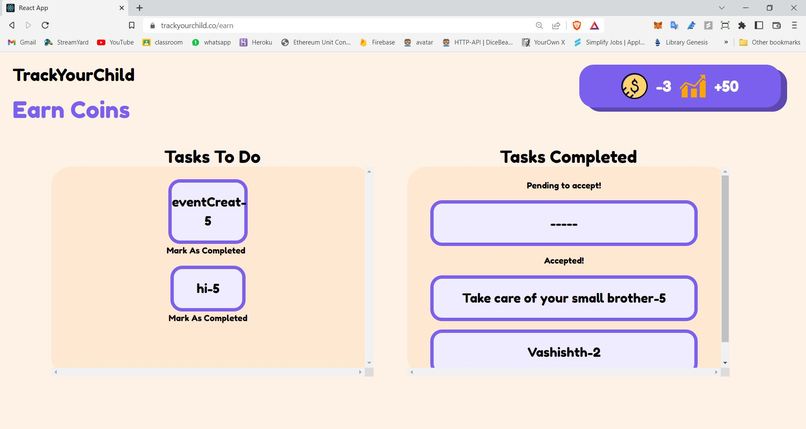Open the HTTP-API DiceBear bookmark
Viewport: 806px width, 429px height.
pyautogui.click(x=478, y=42)
